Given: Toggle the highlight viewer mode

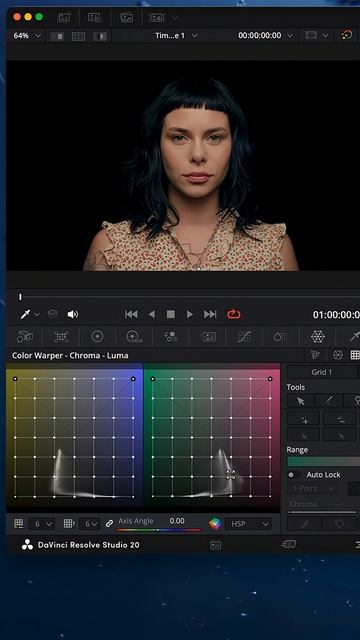Looking at the screenshot, I should click(x=100, y=36).
